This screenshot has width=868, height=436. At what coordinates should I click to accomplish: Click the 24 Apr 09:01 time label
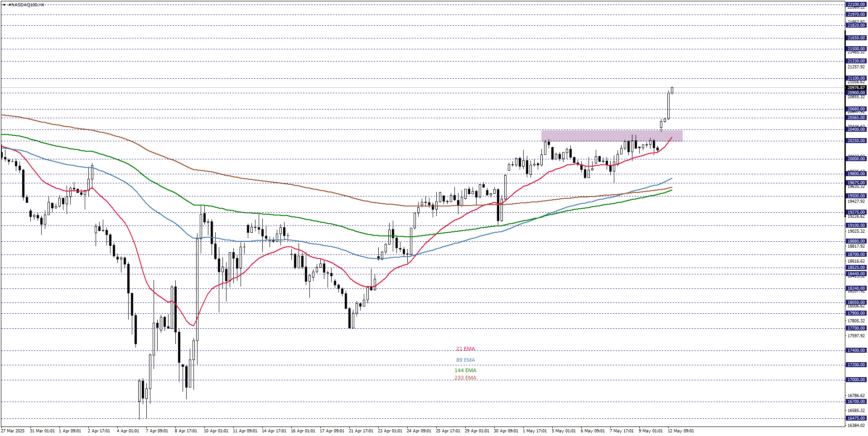point(419,431)
